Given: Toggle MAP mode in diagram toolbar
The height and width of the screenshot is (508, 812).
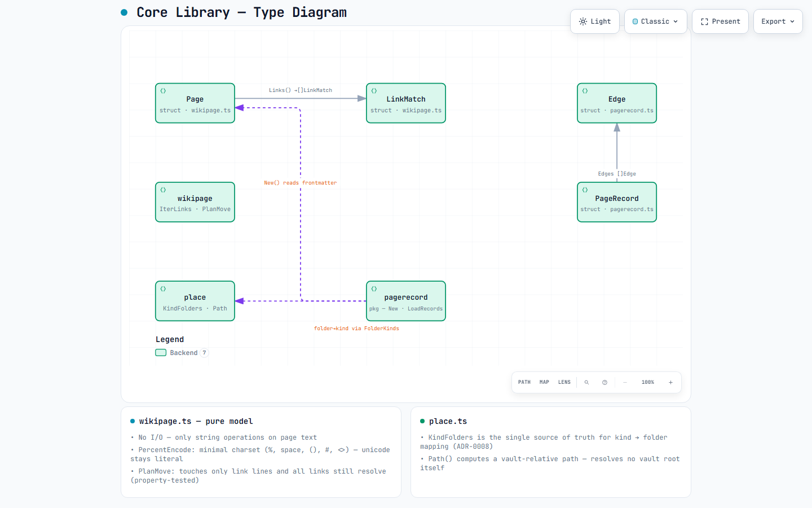Looking at the screenshot, I should point(544,382).
